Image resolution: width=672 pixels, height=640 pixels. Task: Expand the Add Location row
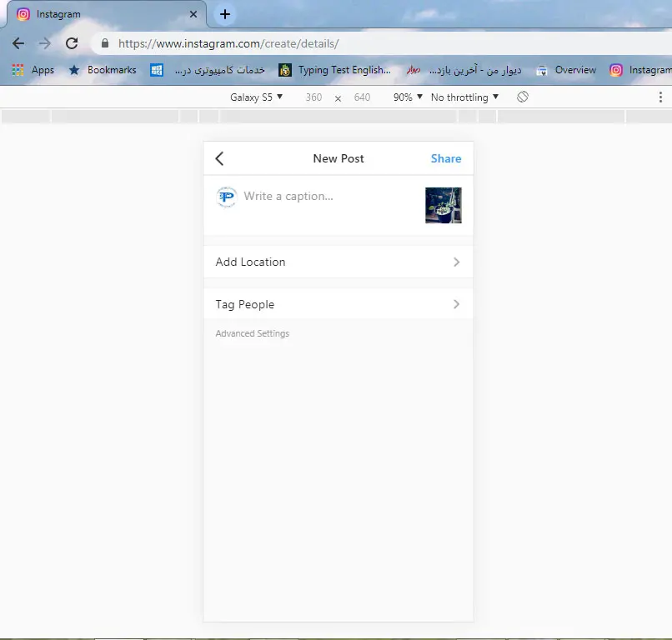338,262
